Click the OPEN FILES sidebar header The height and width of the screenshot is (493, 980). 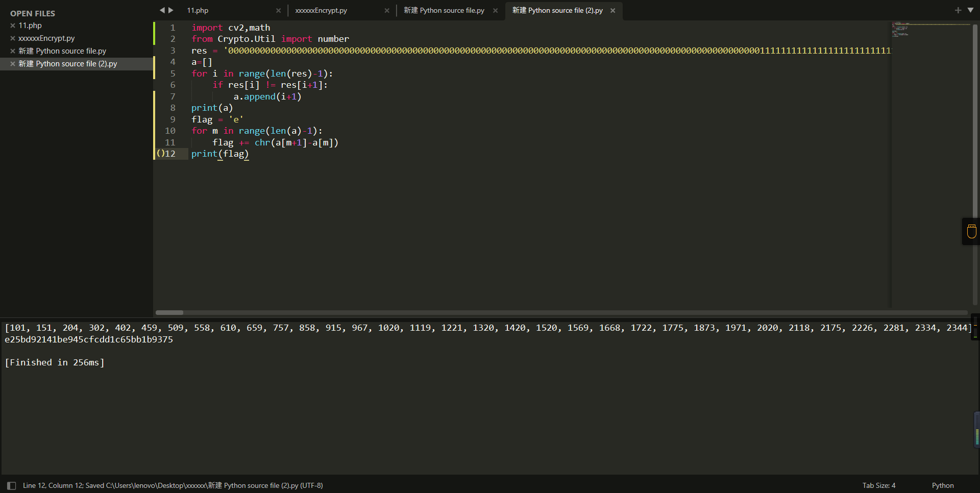[33, 13]
